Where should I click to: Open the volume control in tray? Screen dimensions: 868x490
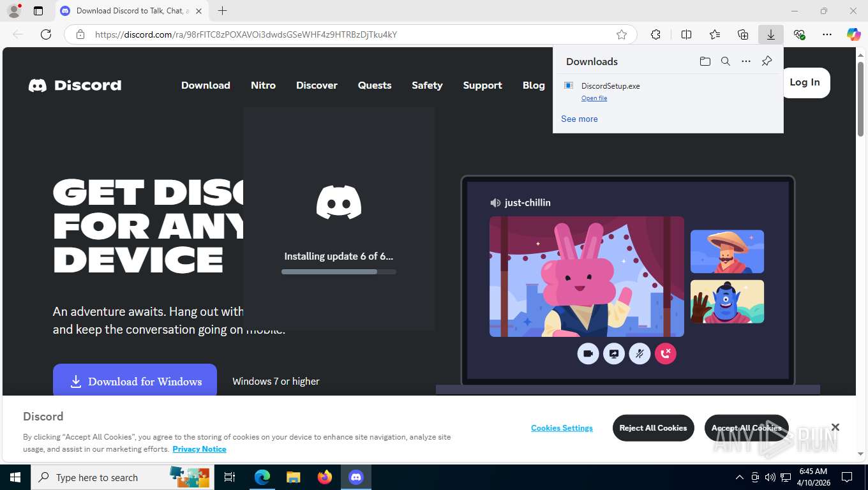click(x=770, y=477)
